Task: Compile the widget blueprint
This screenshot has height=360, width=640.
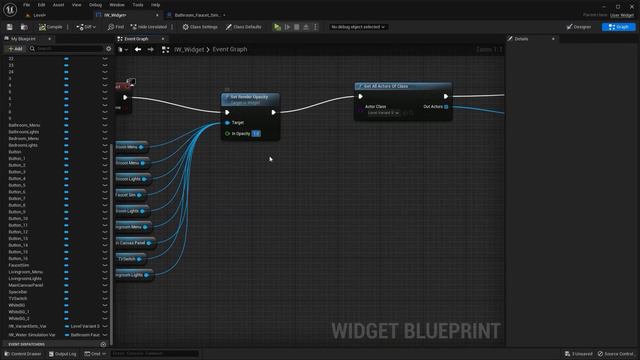Action: (x=51, y=27)
